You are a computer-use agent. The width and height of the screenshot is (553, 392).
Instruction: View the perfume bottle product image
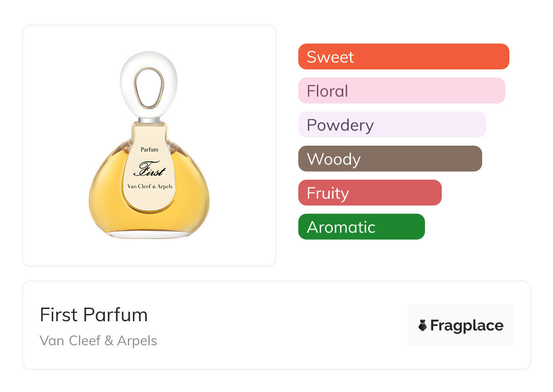click(149, 145)
